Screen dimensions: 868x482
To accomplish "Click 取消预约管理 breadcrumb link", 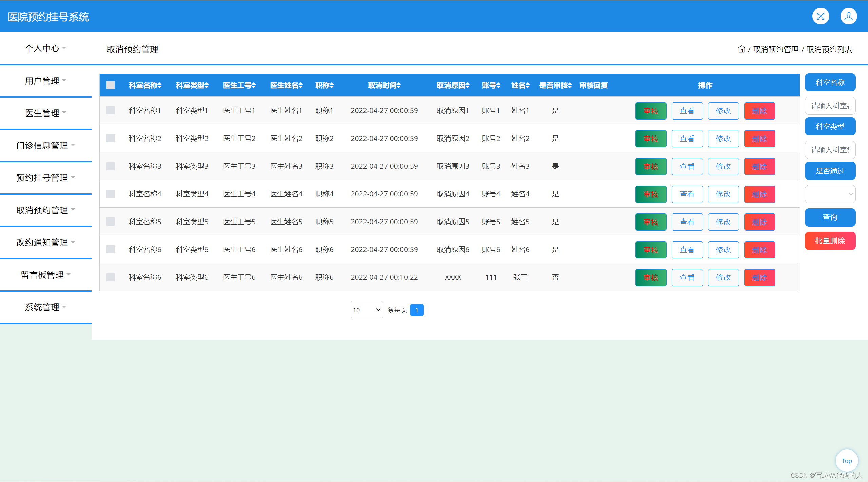I will click(776, 49).
